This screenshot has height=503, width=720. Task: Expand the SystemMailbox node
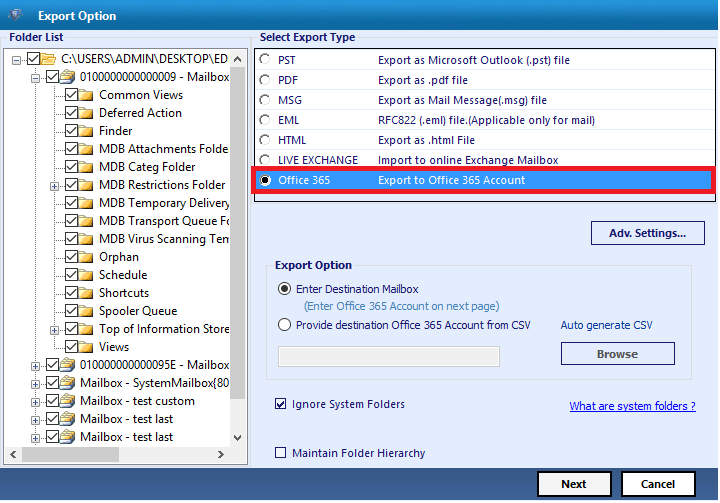[x=35, y=384]
